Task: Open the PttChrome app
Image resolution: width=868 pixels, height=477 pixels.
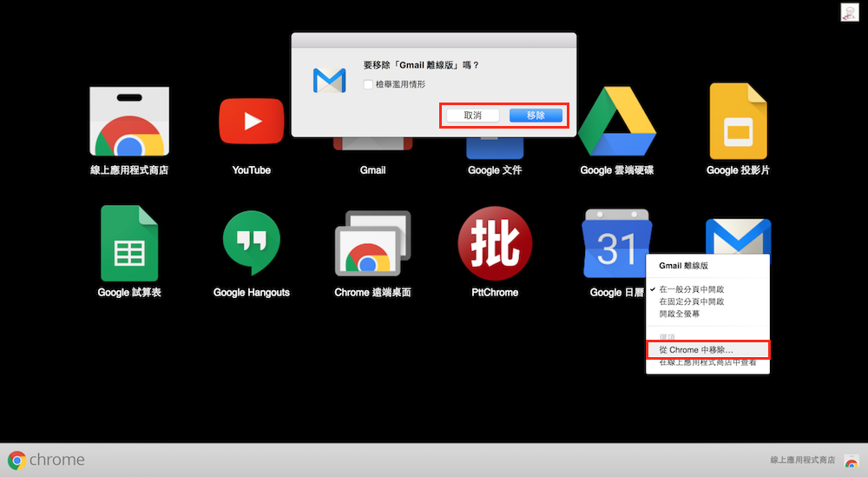Action: pos(495,243)
